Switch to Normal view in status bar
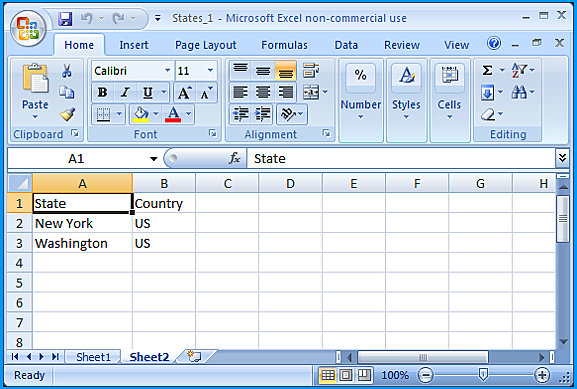The height and width of the screenshot is (389, 577). pos(328,375)
